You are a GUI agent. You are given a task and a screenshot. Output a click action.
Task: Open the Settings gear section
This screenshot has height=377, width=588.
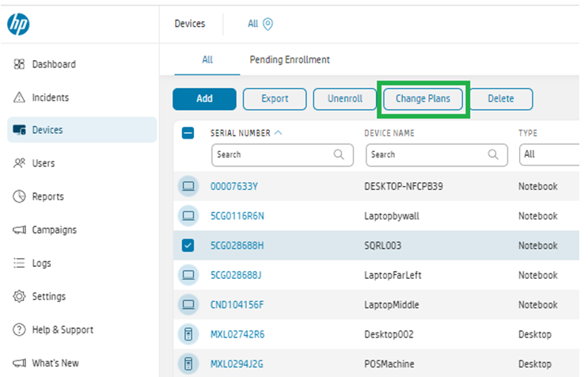tap(21, 296)
